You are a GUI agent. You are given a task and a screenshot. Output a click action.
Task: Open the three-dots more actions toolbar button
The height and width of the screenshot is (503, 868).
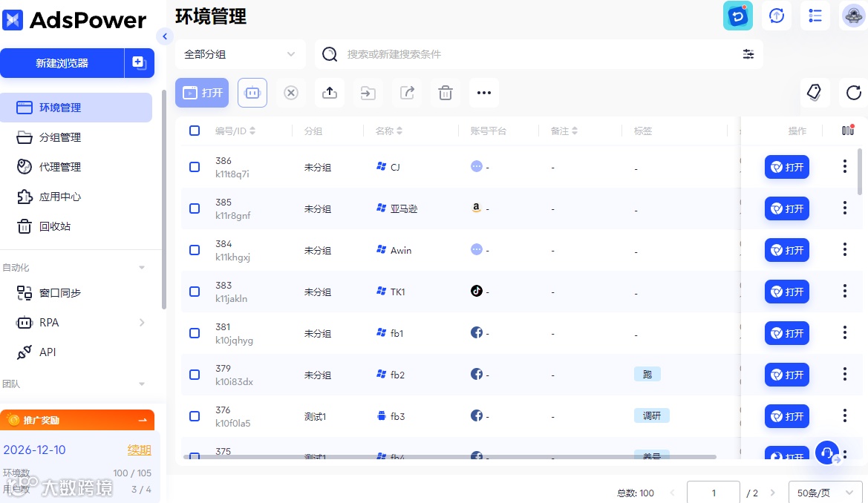484,93
